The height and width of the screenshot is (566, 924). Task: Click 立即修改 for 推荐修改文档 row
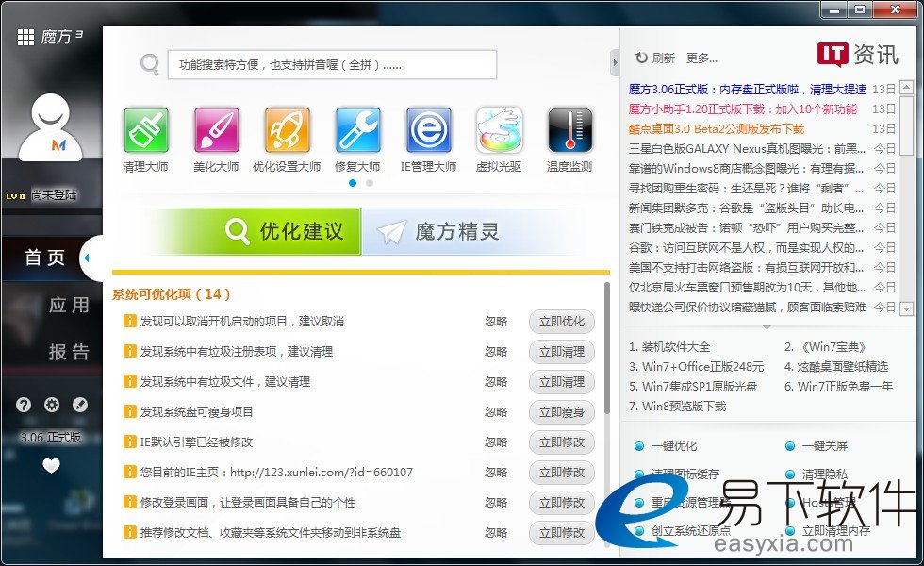coord(562,532)
